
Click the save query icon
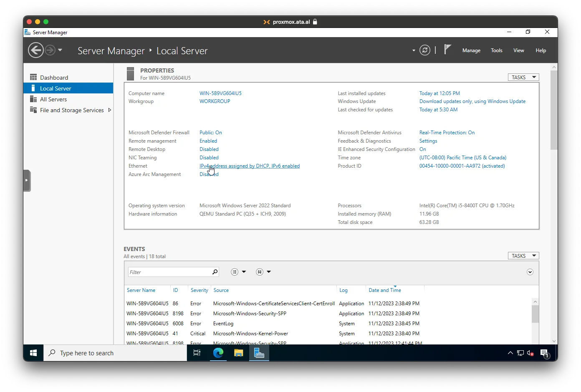[260, 272]
